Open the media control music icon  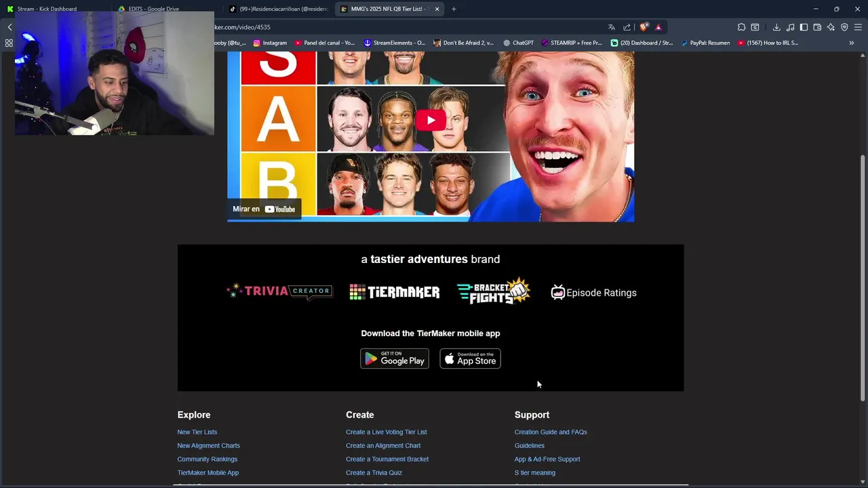[791, 27]
